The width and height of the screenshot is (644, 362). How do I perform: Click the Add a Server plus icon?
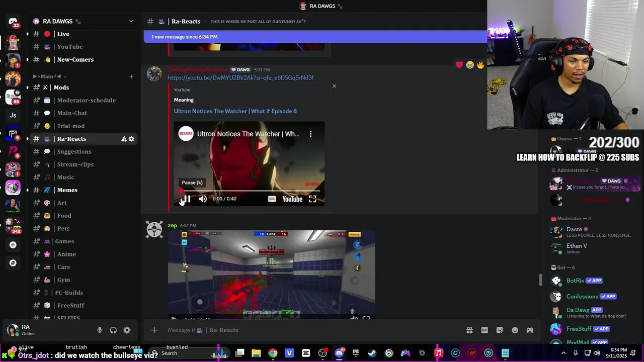[13, 245]
